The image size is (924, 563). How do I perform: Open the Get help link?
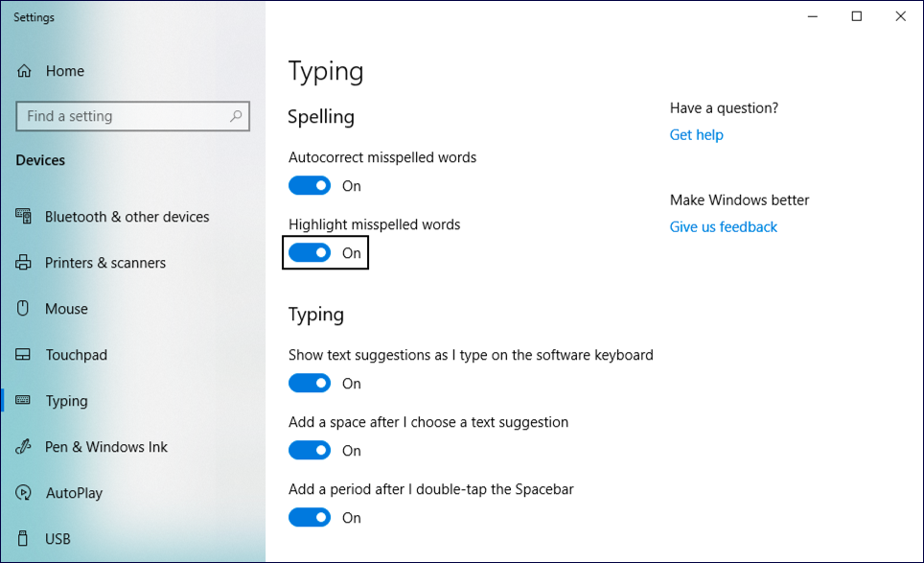click(x=697, y=134)
